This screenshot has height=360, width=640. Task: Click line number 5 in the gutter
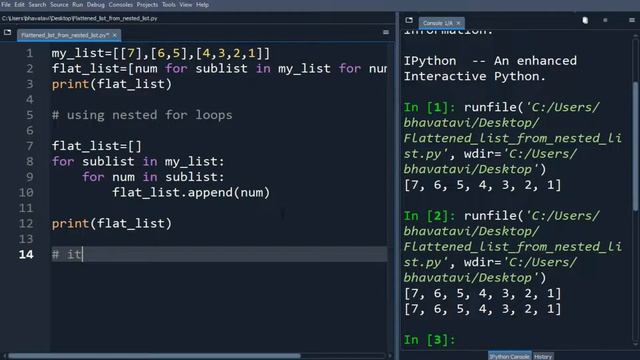(x=29, y=115)
